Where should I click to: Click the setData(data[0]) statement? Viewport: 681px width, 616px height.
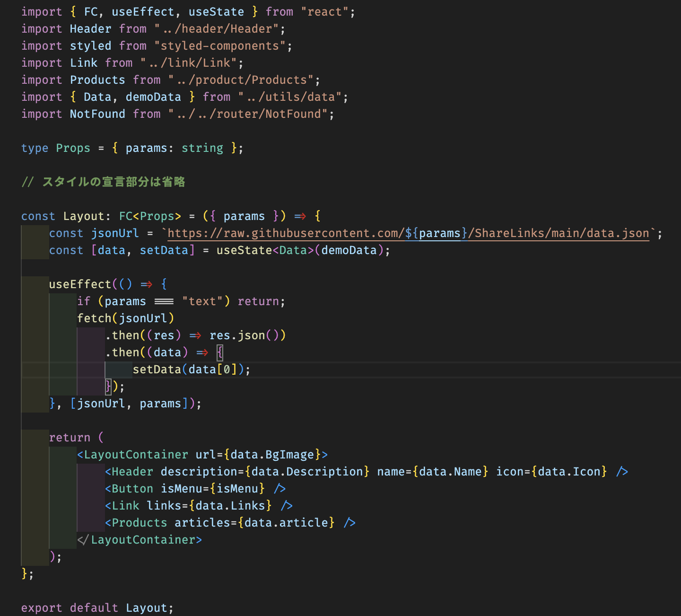pyautogui.click(x=191, y=370)
